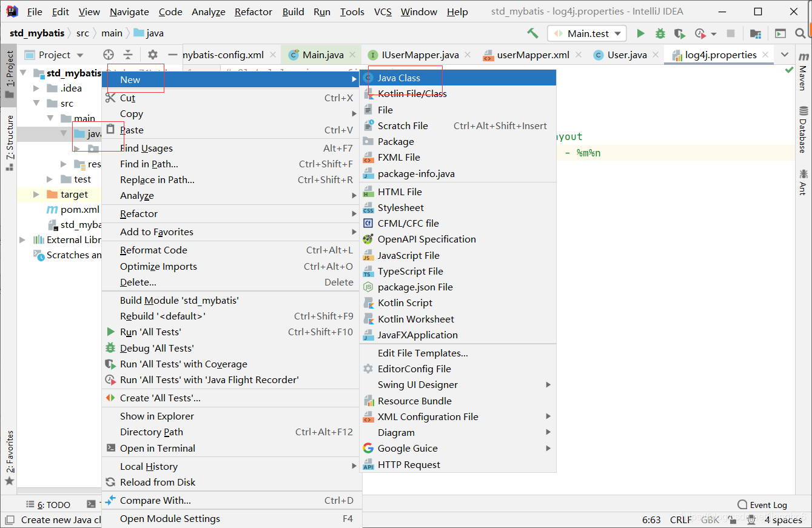The height and width of the screenshot is (528, 812).
Task: Hide the Project panel with the minus icon
Action: coord(172,55)
